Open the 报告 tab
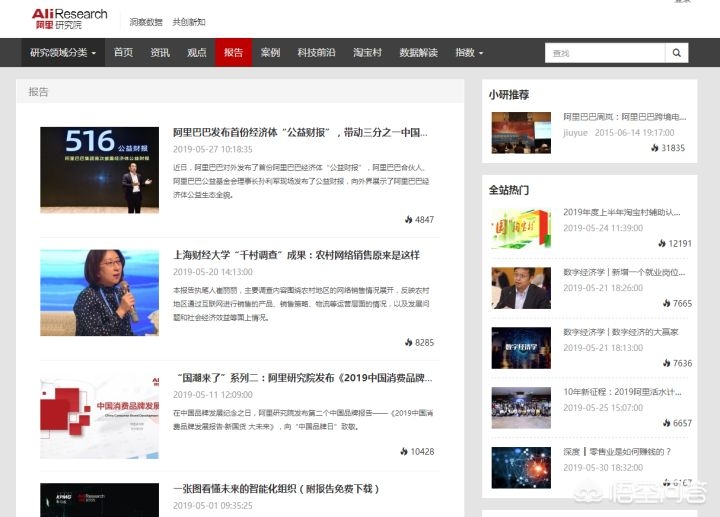The width and height of the screenshot is (720, 517). 233,53
